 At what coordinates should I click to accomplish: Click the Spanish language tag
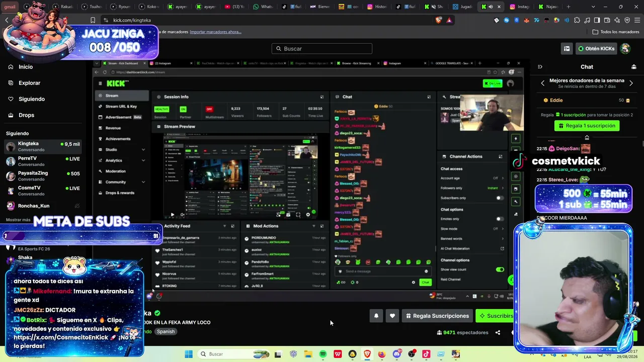pos(166,331)
